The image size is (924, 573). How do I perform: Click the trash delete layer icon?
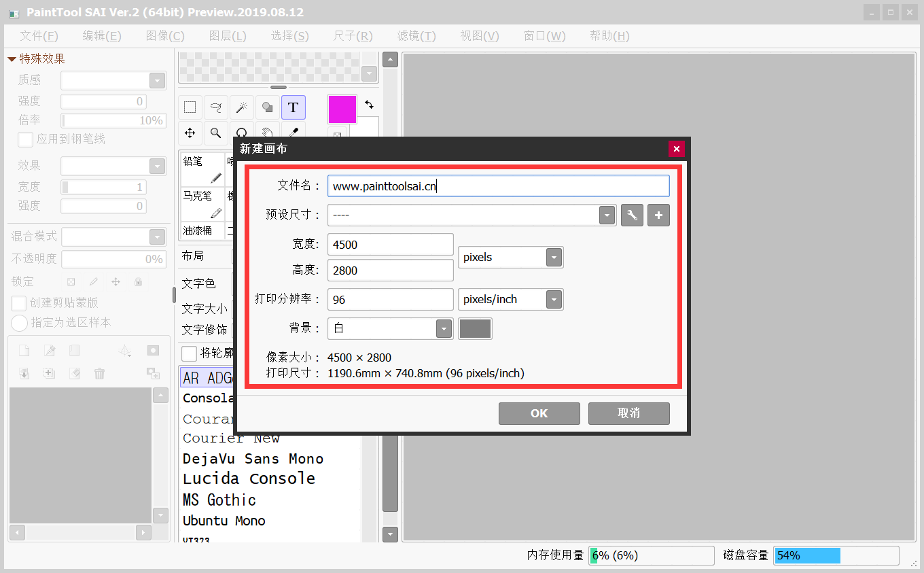[x=100, y=373]
